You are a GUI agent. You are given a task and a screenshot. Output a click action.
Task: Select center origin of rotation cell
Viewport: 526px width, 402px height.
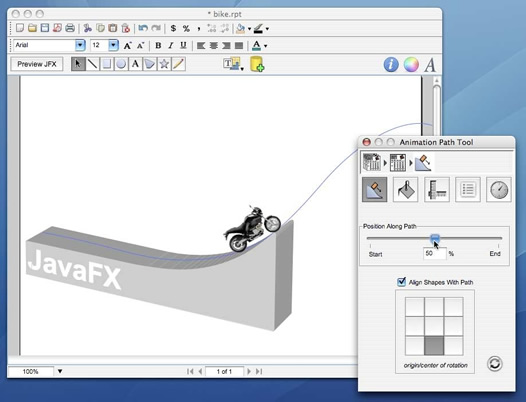coord(434,326)
